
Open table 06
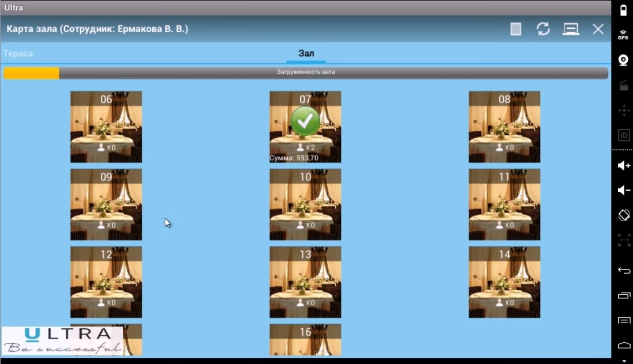tap(106, 127)
